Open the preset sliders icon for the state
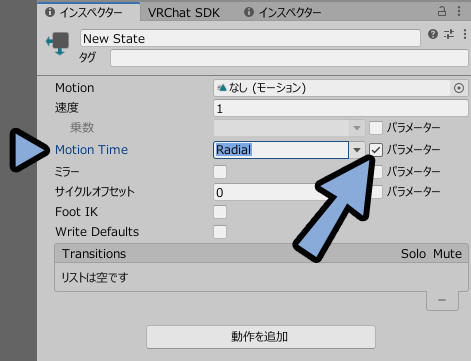471x361 pixels. 449,34
